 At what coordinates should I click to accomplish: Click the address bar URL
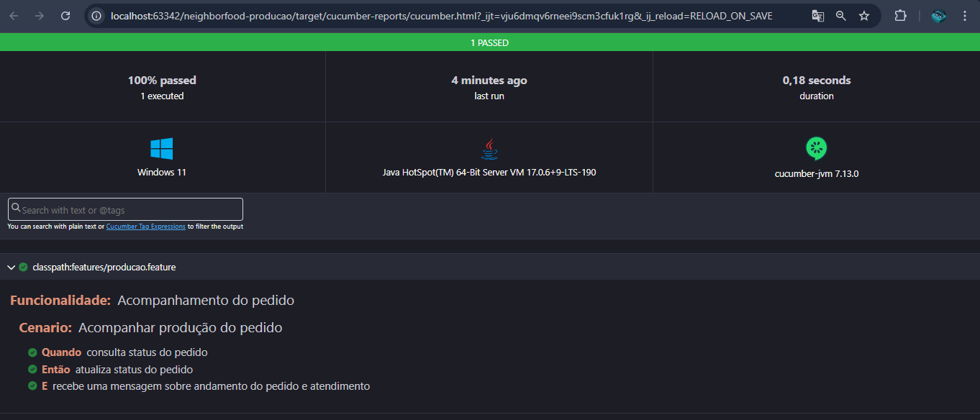441,16
